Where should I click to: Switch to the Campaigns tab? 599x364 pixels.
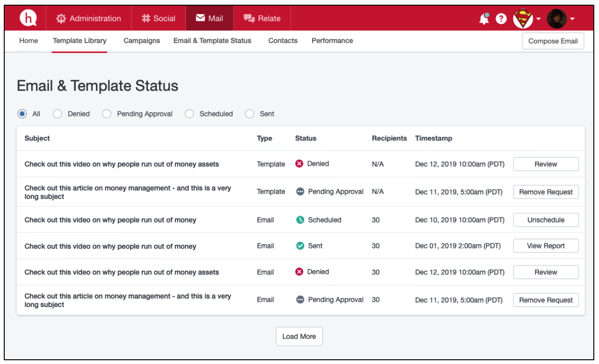(x=141, y=41)
